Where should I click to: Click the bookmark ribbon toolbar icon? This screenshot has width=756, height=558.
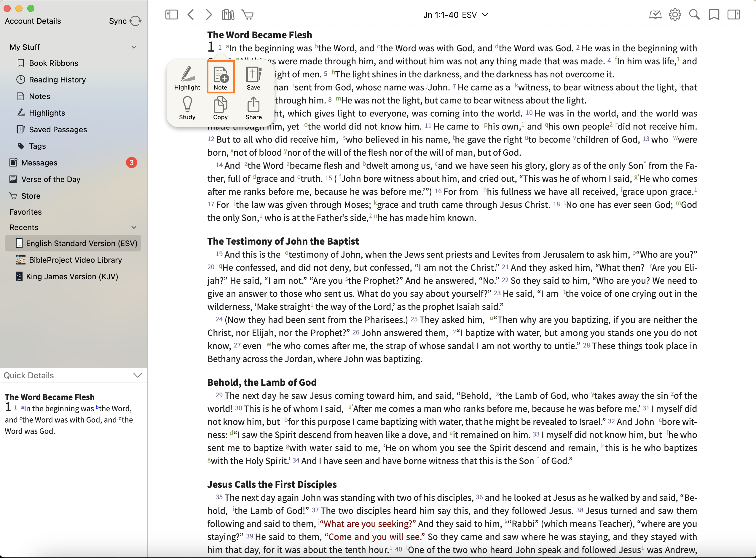(x=714, y=15)
